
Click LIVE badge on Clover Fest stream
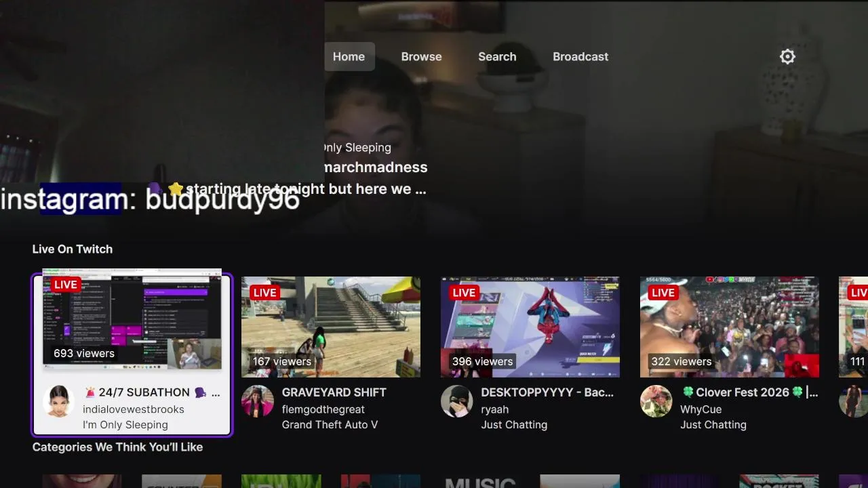pyautogui.click(x=664, y=293)
